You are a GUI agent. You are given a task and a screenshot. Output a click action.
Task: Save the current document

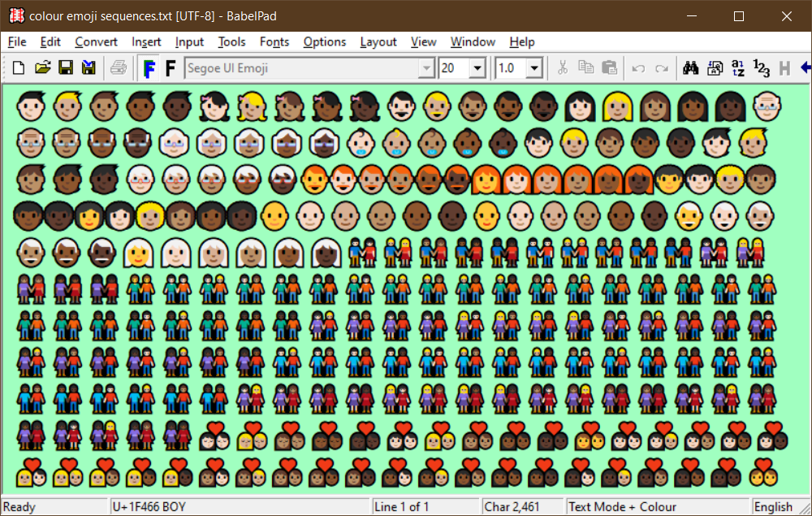pos(66,68)
